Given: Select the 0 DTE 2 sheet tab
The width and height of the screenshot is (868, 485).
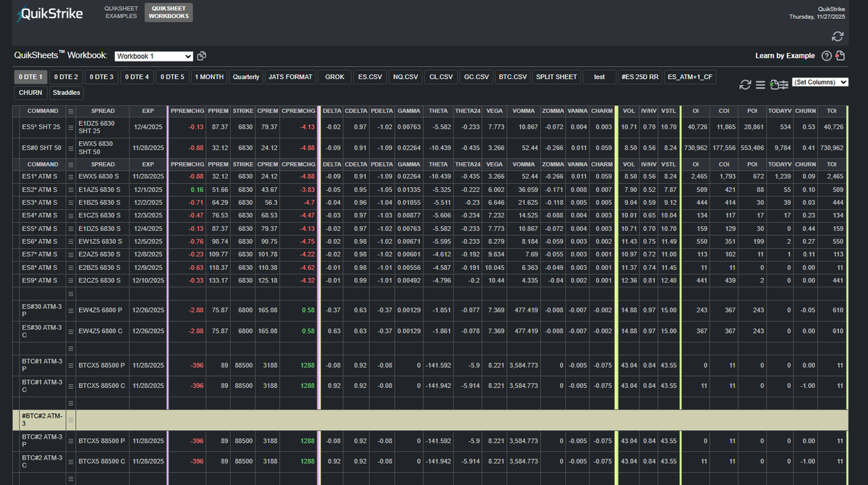Looking at the screenshot, I should coord(67,77).
